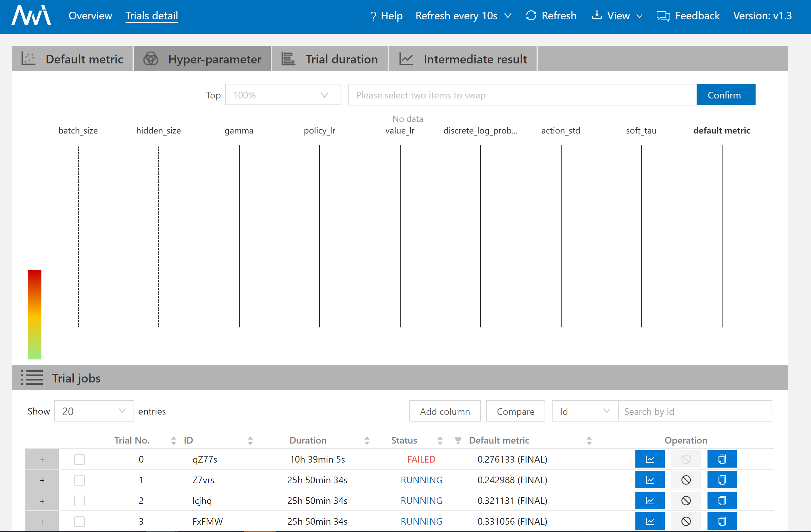The width and height of the screenshot is (811, 532).
Task: Open the Feedback link
Action: pyautogui.click(x=688, y=16)
